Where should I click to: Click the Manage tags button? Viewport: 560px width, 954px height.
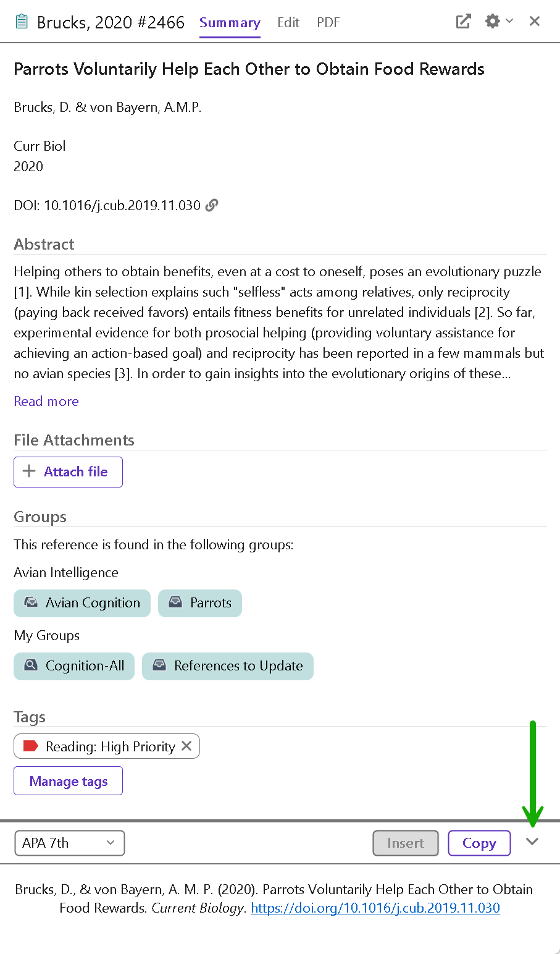coord(68,781)
